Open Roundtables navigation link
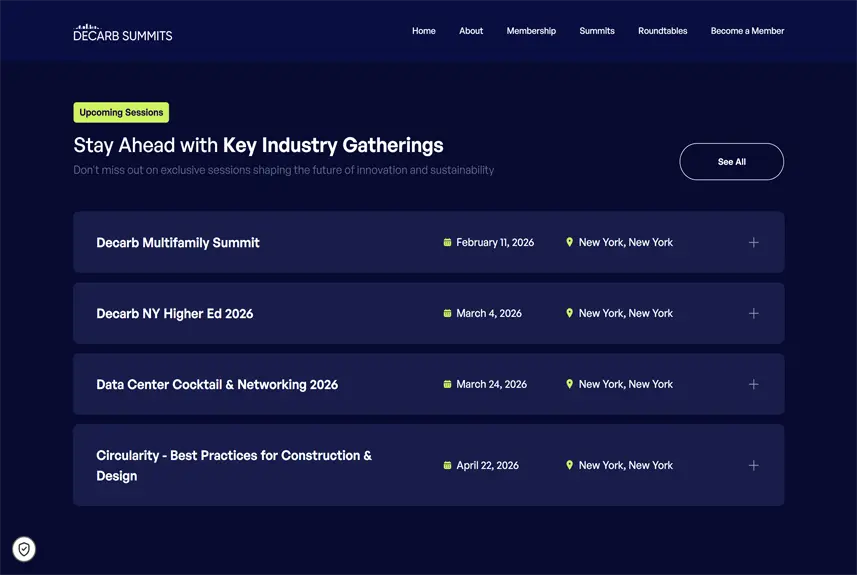The height and width of the screenshot is (575, 857). pos(662,31)
